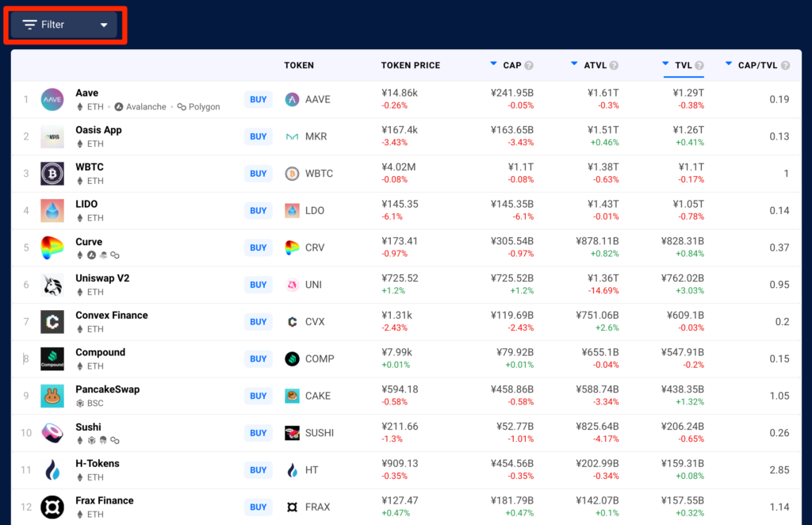Click the PancakeSwap bunny logo
Screen dimensions: 812x525
pos(52,396)
